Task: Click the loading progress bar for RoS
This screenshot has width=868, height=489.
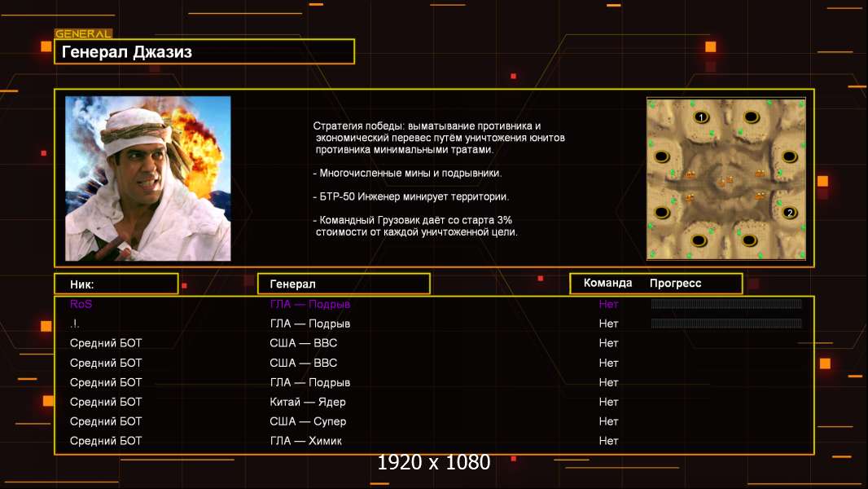Action: point(726,303)
